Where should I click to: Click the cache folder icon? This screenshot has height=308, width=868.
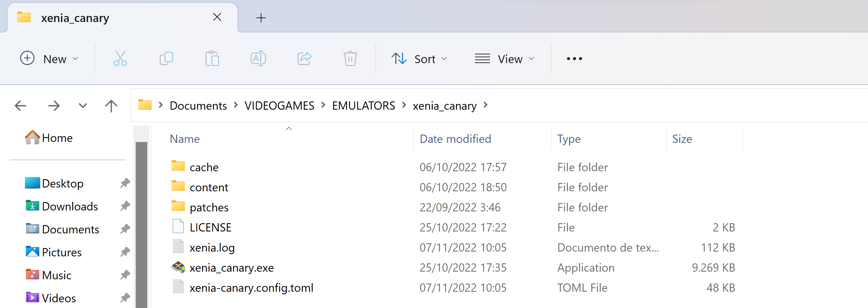click(x=178, y=166)
